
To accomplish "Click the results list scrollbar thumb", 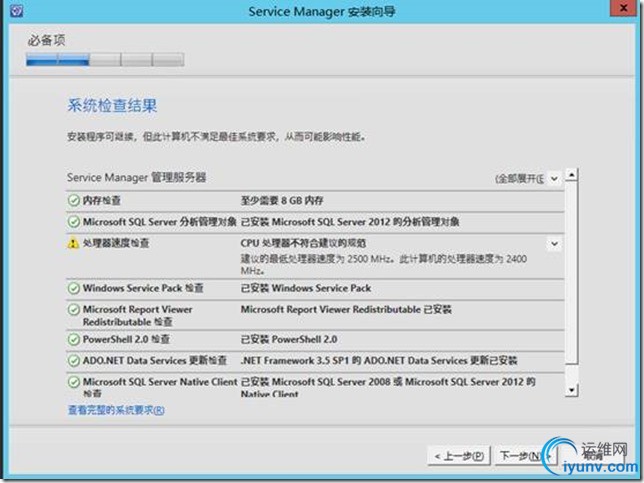I will pyautogui.click(x=571, y=272).
